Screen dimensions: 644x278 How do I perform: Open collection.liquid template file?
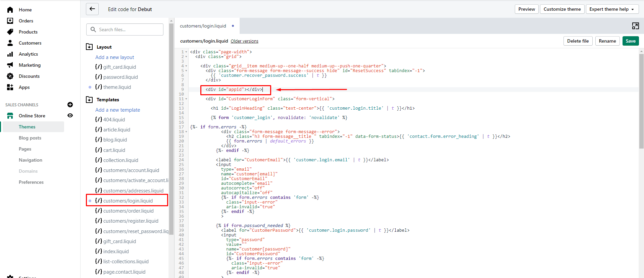click(x=117, y=160)
